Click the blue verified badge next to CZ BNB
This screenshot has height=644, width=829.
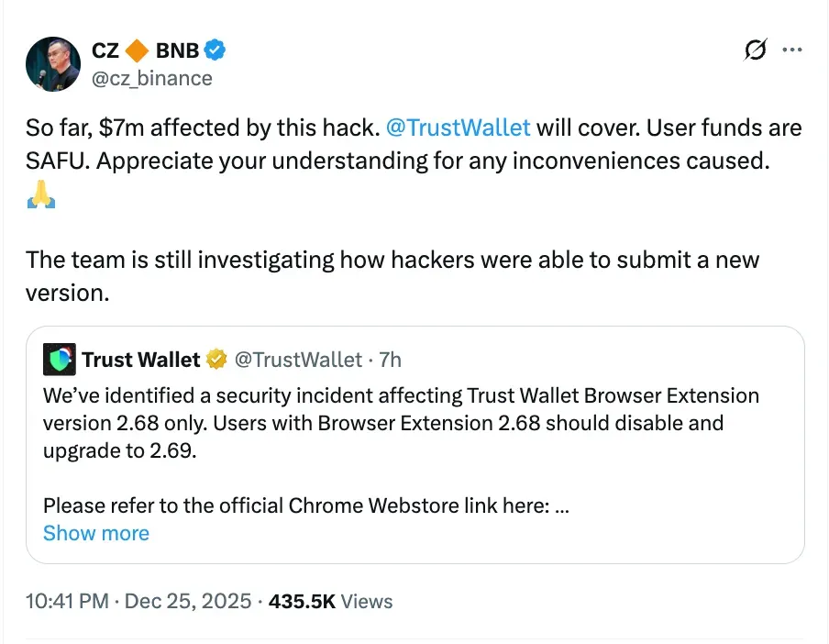pos(213,50)
